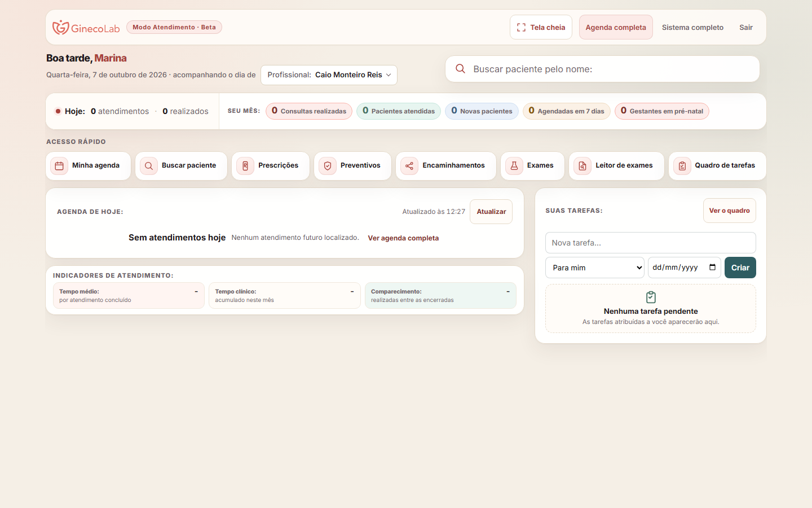Open Ver o quadro button
The width and height of the screenshot is (812, 508).
coord(730,211)
